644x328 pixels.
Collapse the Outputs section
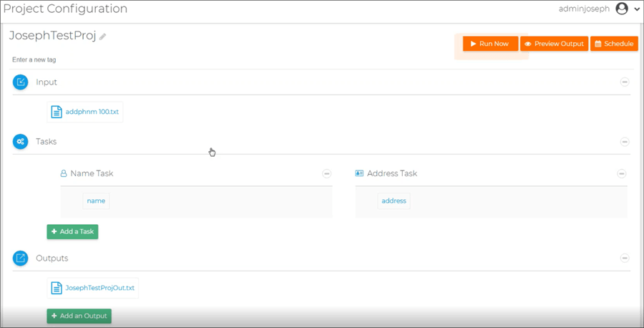click(x=625, y=258)
